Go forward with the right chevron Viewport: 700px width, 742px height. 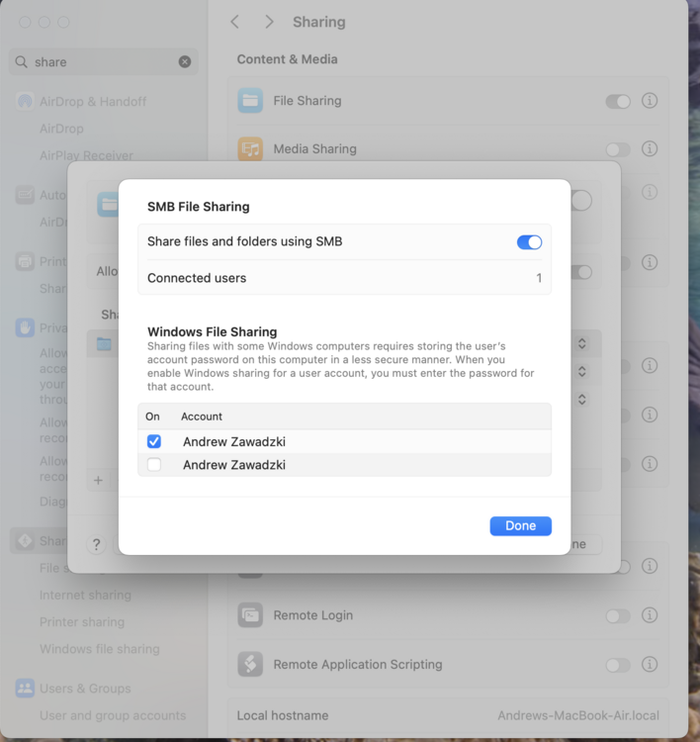[269, 22]
